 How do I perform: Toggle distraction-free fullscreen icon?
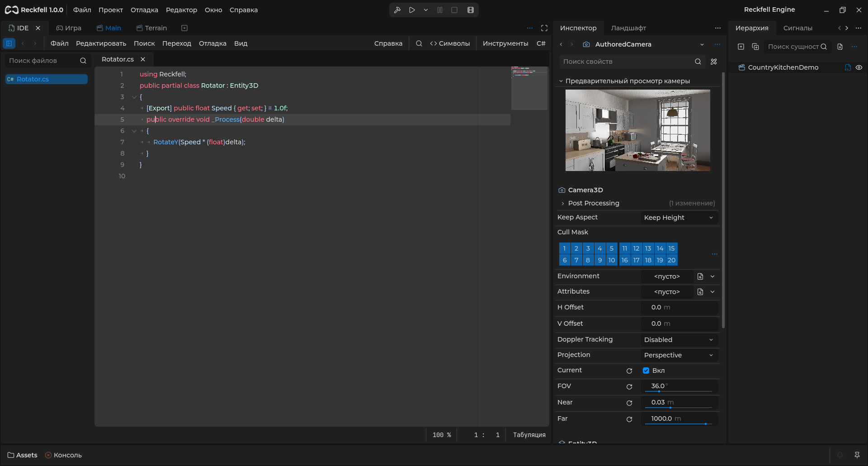[x=544, y=28]
